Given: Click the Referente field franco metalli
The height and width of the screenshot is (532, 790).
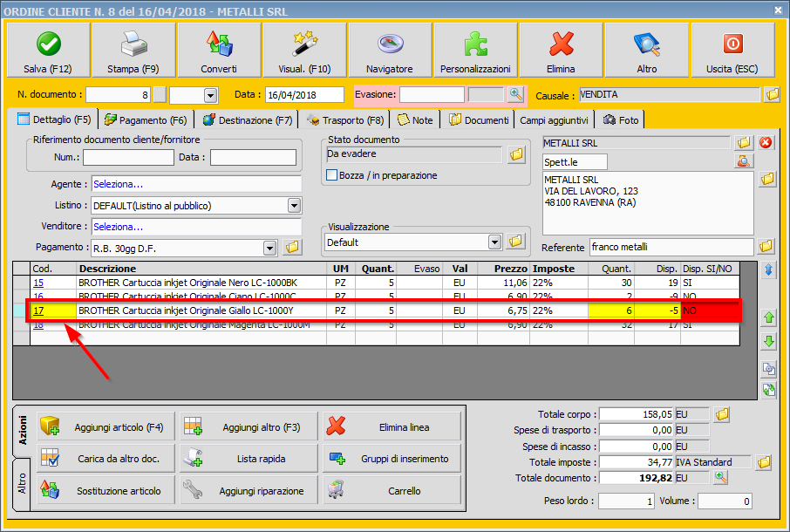Looking at the screenshot, I should click(671, 247).
